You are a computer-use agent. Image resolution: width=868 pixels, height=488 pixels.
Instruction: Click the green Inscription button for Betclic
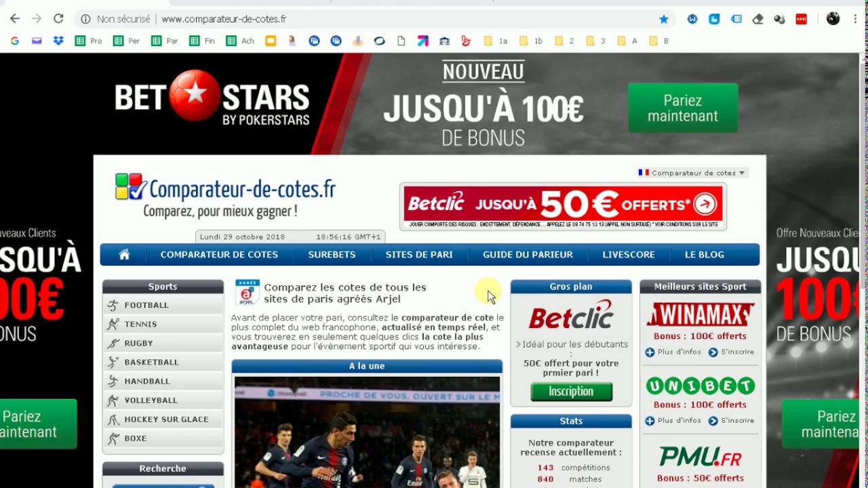point(571,391)
